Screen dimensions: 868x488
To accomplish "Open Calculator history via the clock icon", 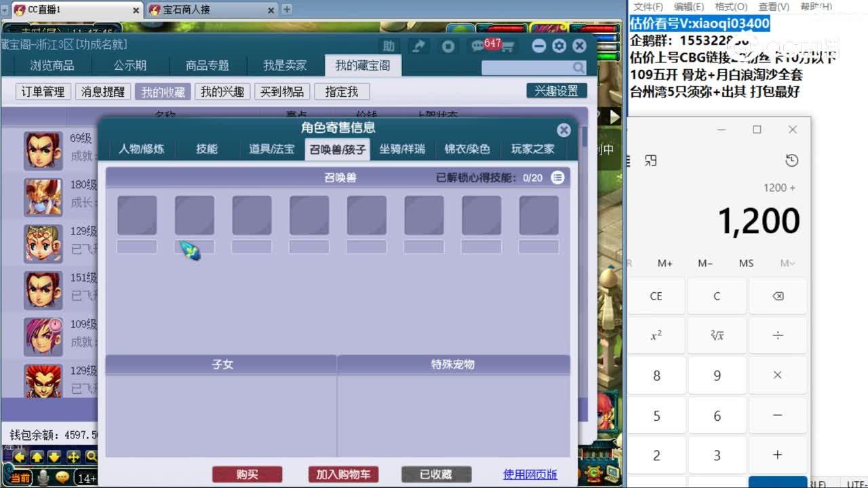I will 791,161.
